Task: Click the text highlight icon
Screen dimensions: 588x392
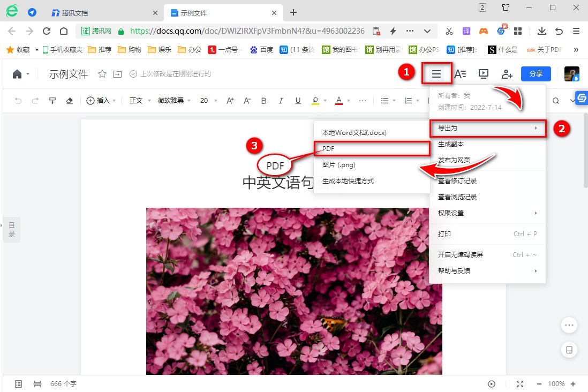Action: click(315, 100)
